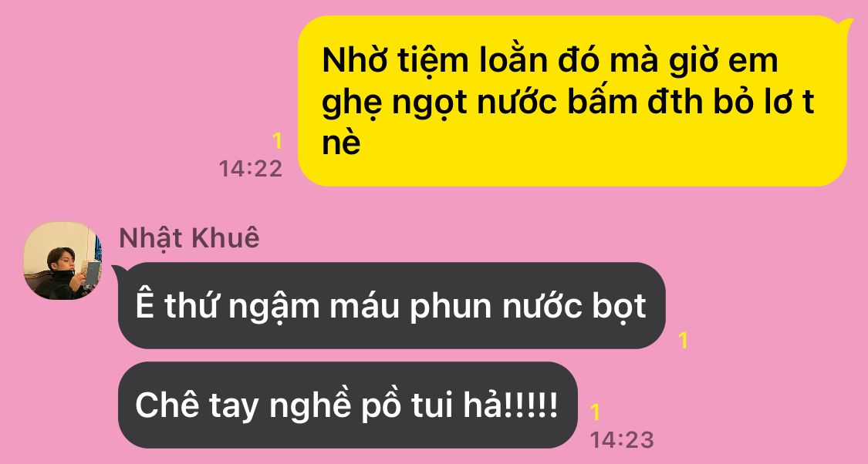Tap the sender name Nhật Khuê

coord(189,238)
